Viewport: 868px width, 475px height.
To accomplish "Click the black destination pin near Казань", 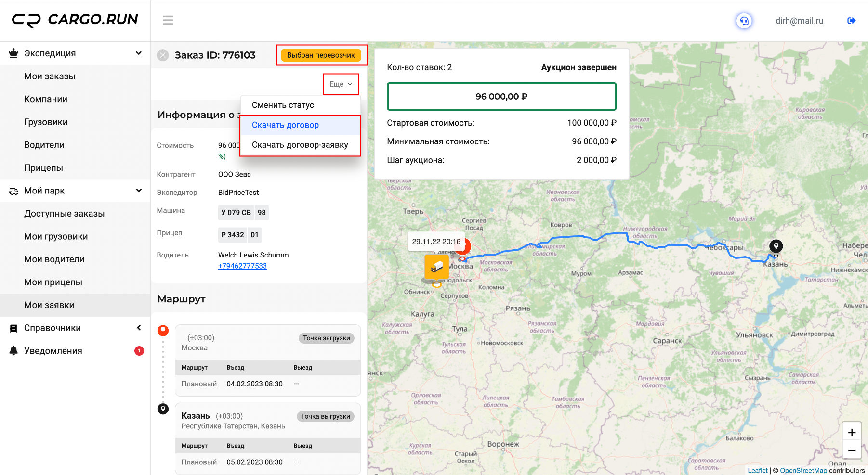I will coord(776,246).
